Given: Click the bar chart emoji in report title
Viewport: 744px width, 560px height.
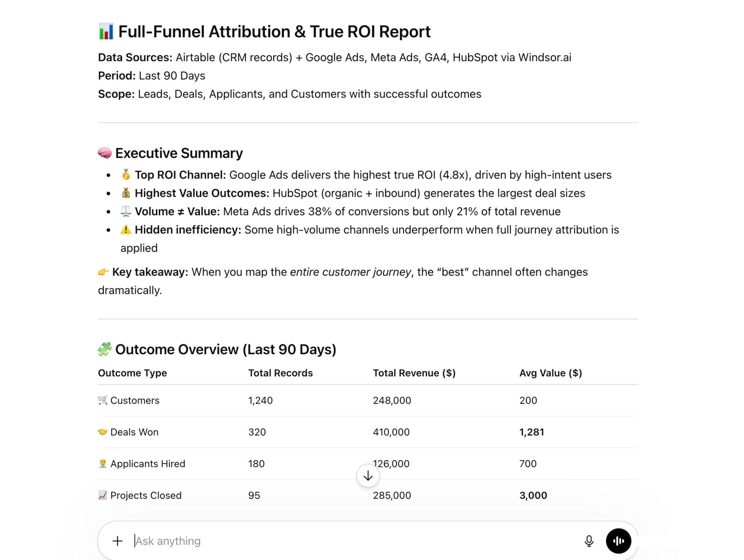Looking at the screenshot, I should [107, 32].
